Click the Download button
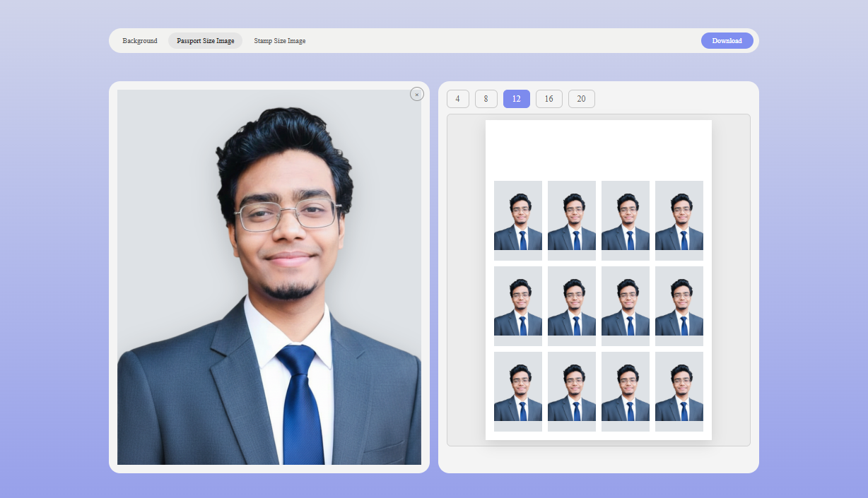Viewport: 868px width, 498px height. (727, 40)
